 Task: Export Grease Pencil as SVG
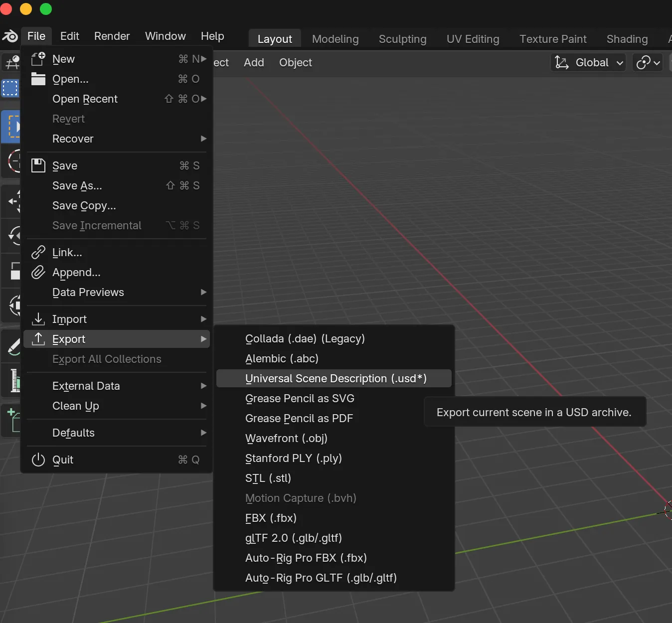(334, 398)
